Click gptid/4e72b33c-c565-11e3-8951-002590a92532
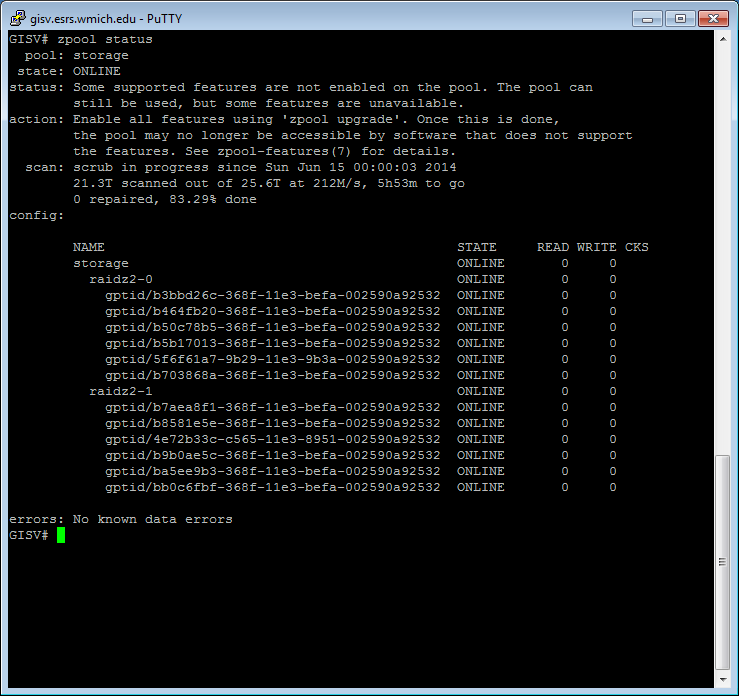Viewport: 739px width, 696px height. click(272, 440)
